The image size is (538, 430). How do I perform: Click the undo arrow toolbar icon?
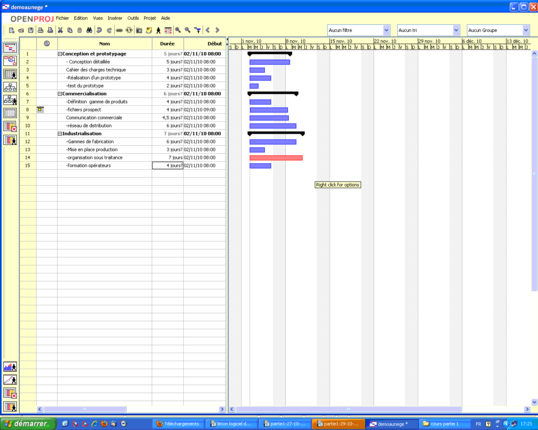[x=99, y=30]
